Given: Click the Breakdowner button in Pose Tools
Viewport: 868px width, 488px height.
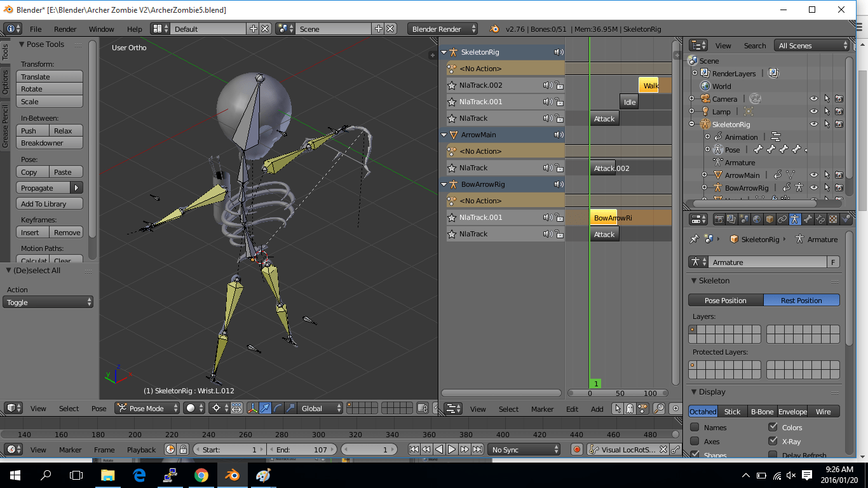Looking at the screenshot, I should click(49, 142).
